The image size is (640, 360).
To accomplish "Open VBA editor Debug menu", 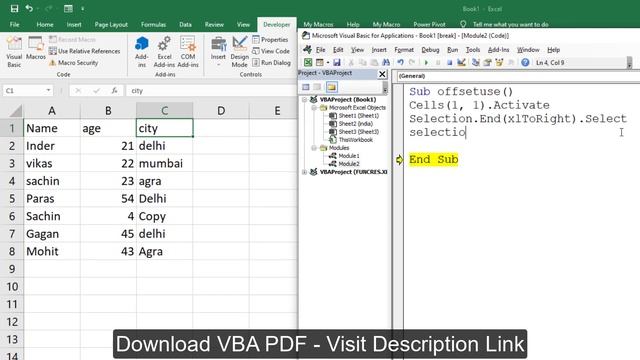I will tap(430, 50).
